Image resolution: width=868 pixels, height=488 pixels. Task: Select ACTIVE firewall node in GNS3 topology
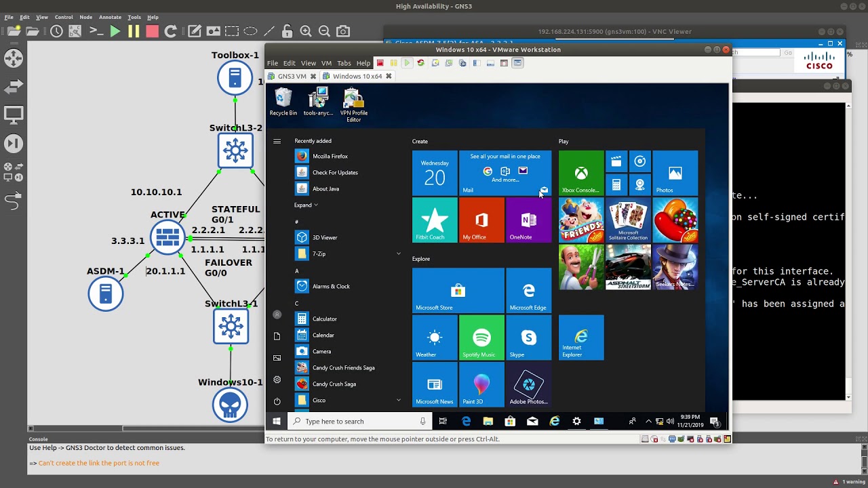coord(167,237)
